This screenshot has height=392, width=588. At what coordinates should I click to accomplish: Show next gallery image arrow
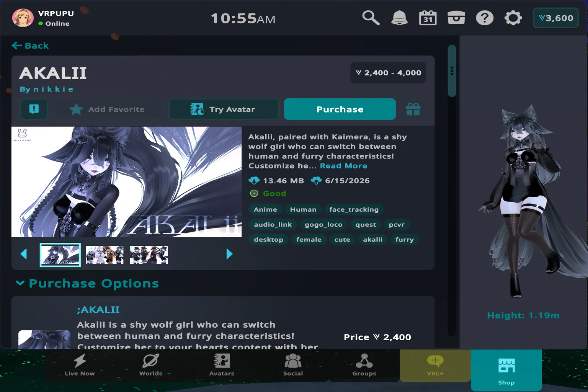pyautogui.click(x=229, y=254)
